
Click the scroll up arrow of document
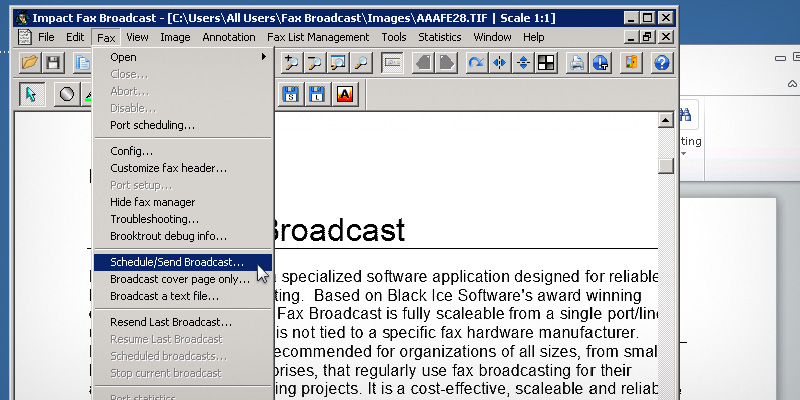[665, 122]
